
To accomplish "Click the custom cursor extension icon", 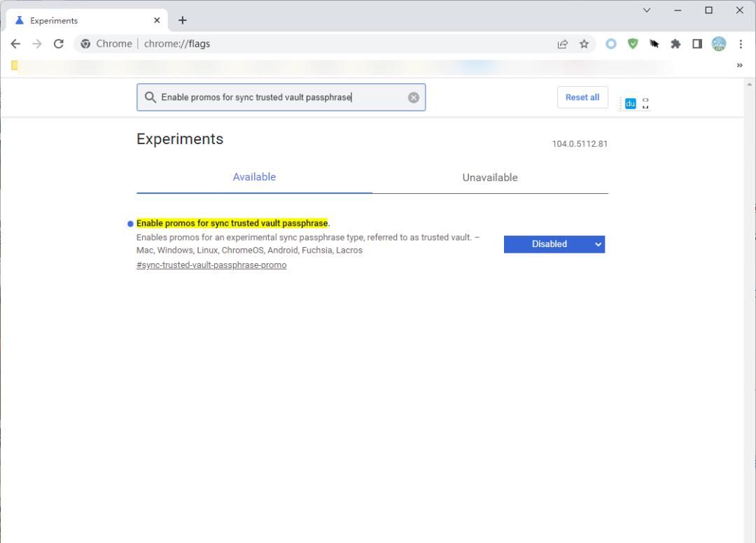I will [x=654, y=43].
